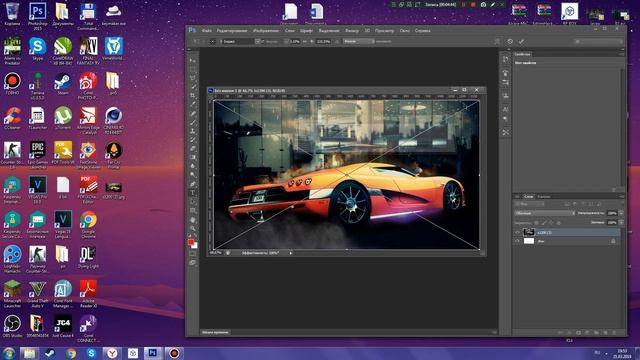
Task: Select the Blur tool droplet icon
Action: (193, 166)
